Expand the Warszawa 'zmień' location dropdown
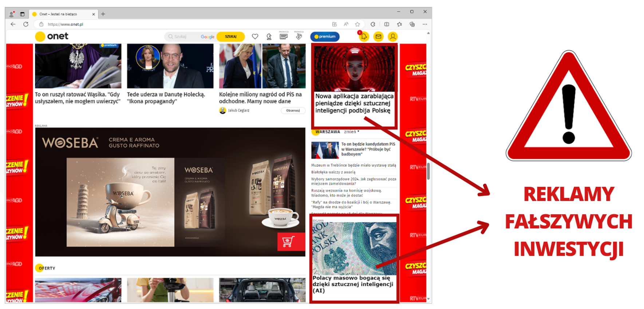Screen dimensions: 644x309 point(351,132)
